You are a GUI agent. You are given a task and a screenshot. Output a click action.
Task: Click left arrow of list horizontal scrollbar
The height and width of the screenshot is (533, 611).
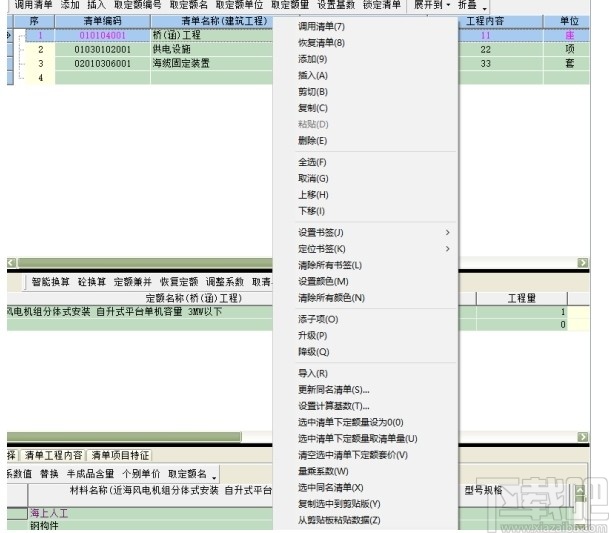point(11,263)
